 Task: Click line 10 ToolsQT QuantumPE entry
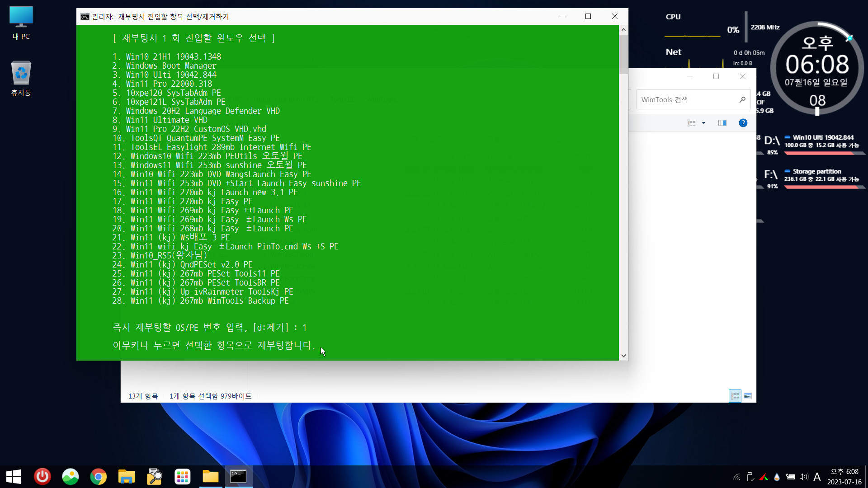coord(196,138)
